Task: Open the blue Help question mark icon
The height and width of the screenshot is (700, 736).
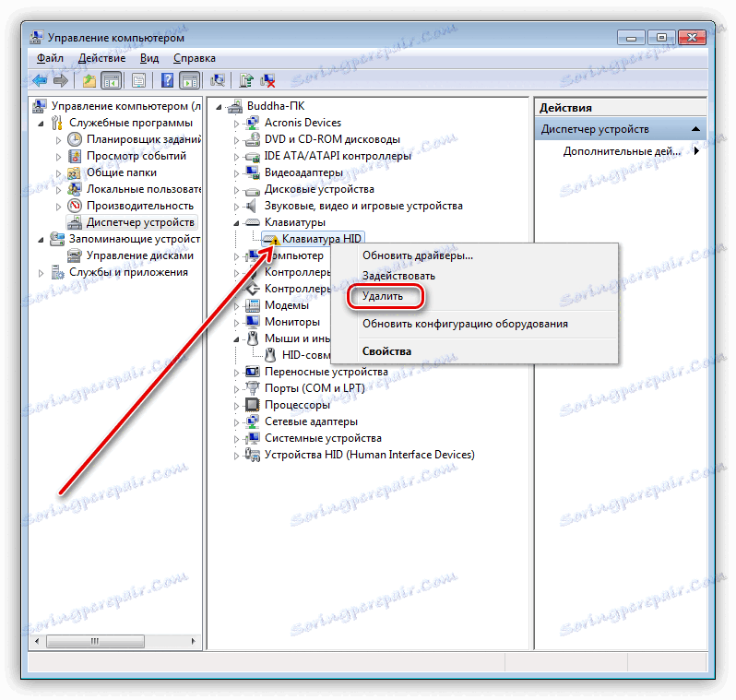Action: pos(167,81)
